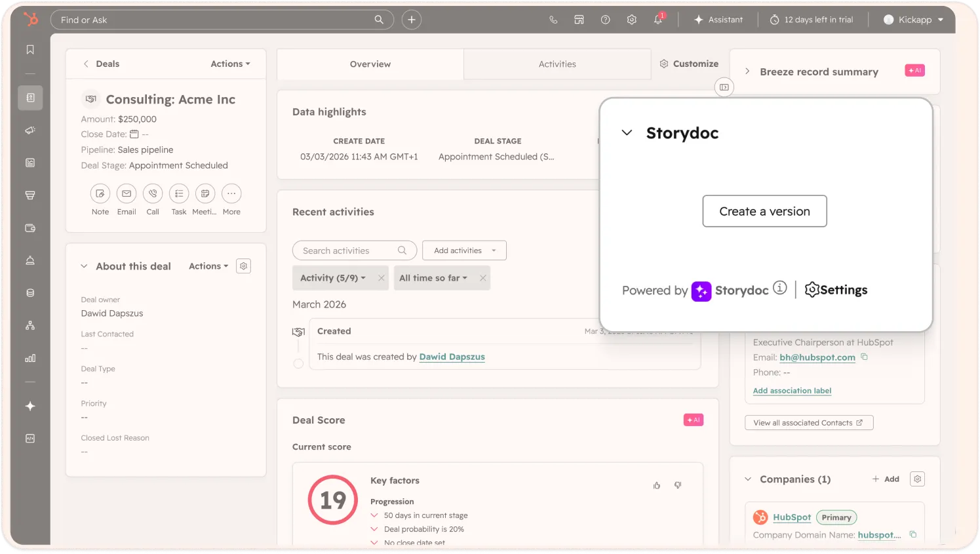Viewport: 980px width, 554px height.
Task: Open the bookmarks icon in left sidebar
Action: (x=30, y=50)
